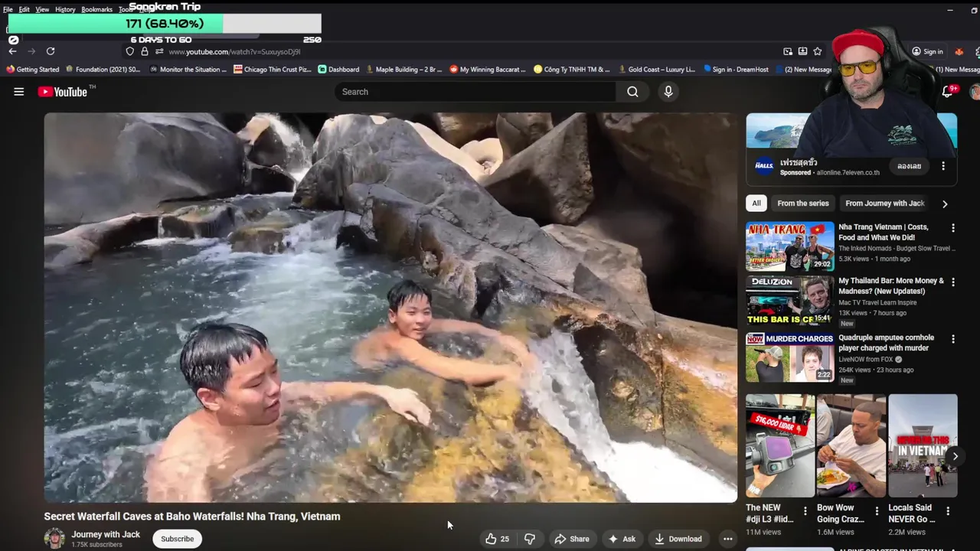The image size is (980, 551).
Task: Open the My Thailand Bar video thumbnail
Action: pos(790,300)
